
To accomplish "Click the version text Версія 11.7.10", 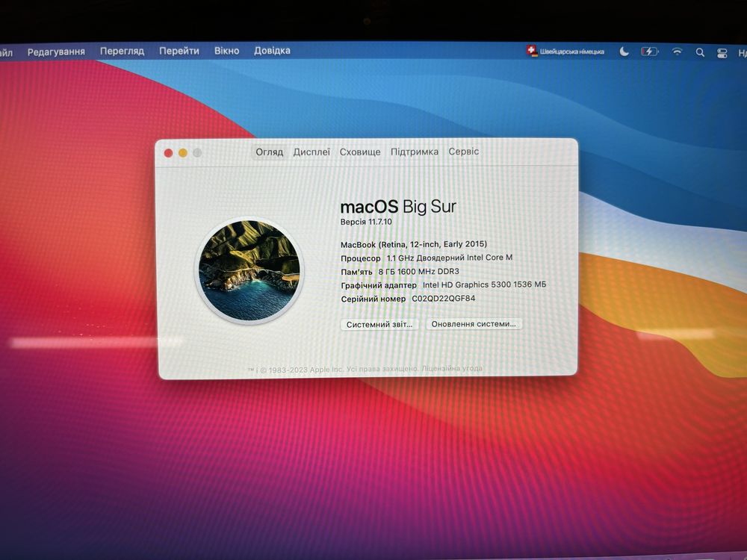I will [x=366, y=222].
